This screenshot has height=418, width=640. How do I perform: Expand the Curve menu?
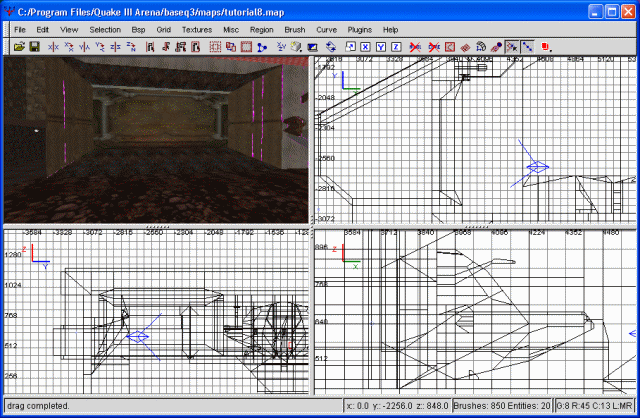coord(327,30)
